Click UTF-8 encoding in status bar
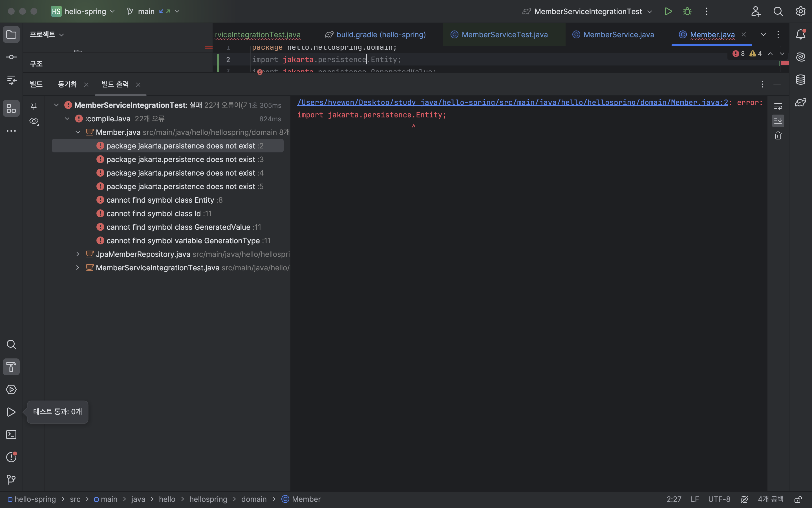Image resolution: width=812 pixels, height=508 pixels. [x=719, y=499]
